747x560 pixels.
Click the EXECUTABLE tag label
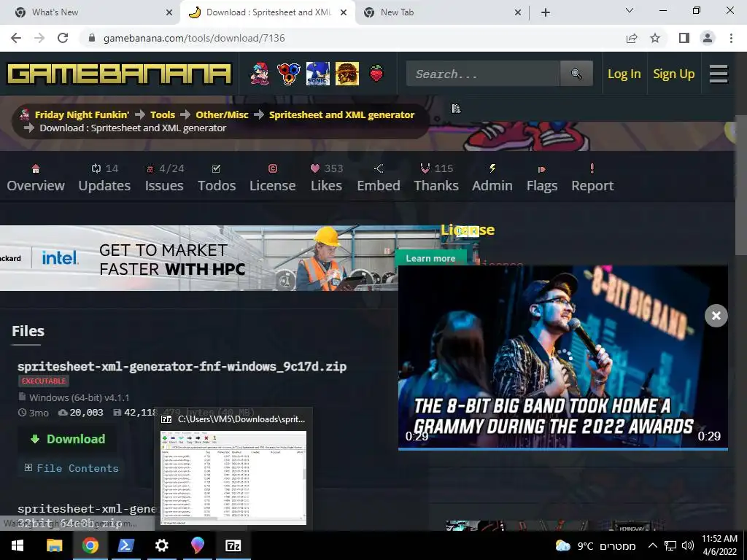tap(44, 381)
